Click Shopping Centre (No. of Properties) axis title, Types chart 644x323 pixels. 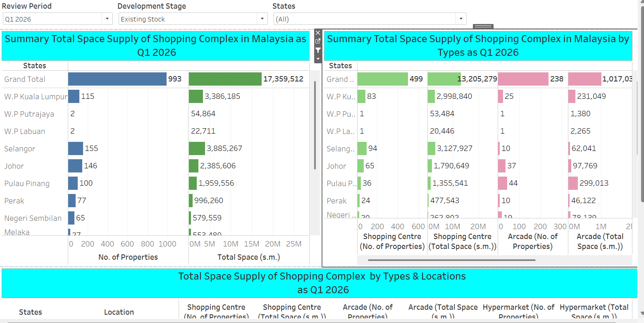392,242
